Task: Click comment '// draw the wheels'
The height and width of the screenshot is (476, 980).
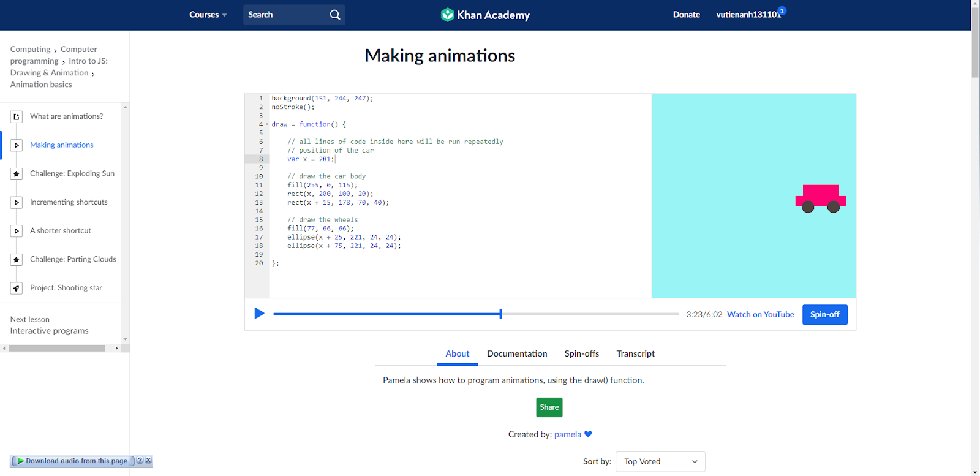Action: [323, 220]
